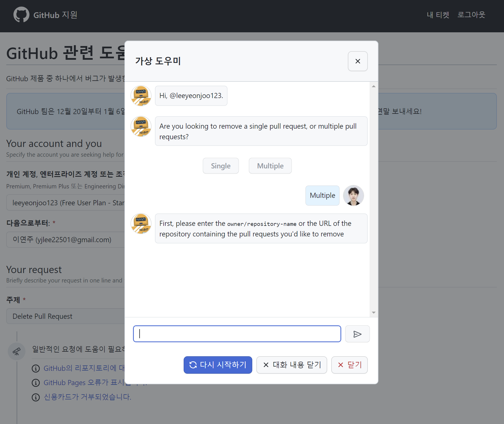Click the user profile photo in chat
The width and height of the screenshot is (504, 424).
pos(353,196)
